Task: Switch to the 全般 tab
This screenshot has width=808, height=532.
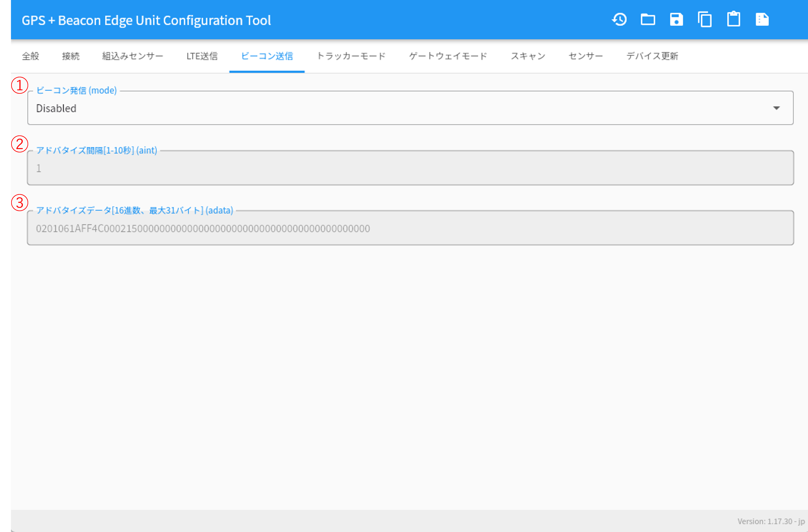Action: [x=31, y=56]
